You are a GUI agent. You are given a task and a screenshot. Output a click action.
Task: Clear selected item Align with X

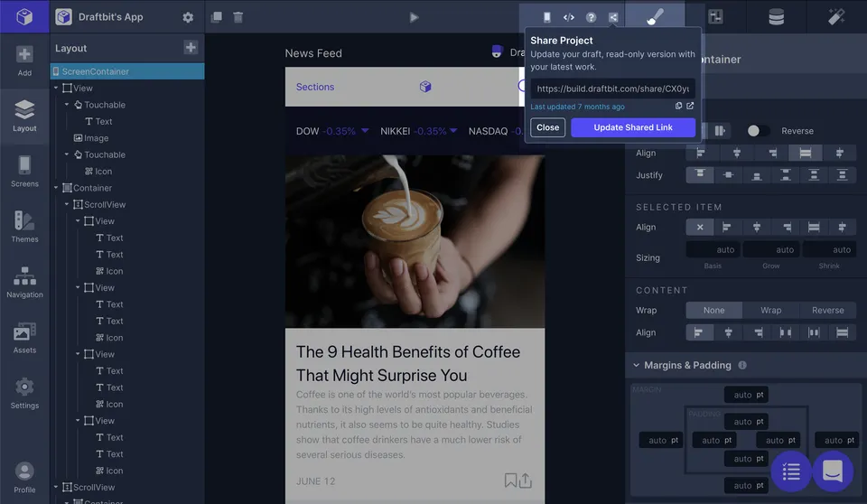click(700, 227)
